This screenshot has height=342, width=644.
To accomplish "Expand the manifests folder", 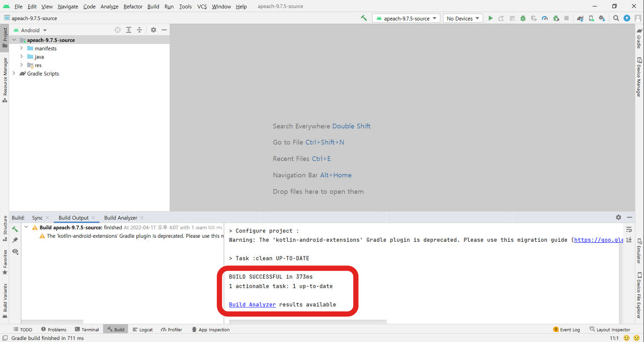I will tap(21, 48).
